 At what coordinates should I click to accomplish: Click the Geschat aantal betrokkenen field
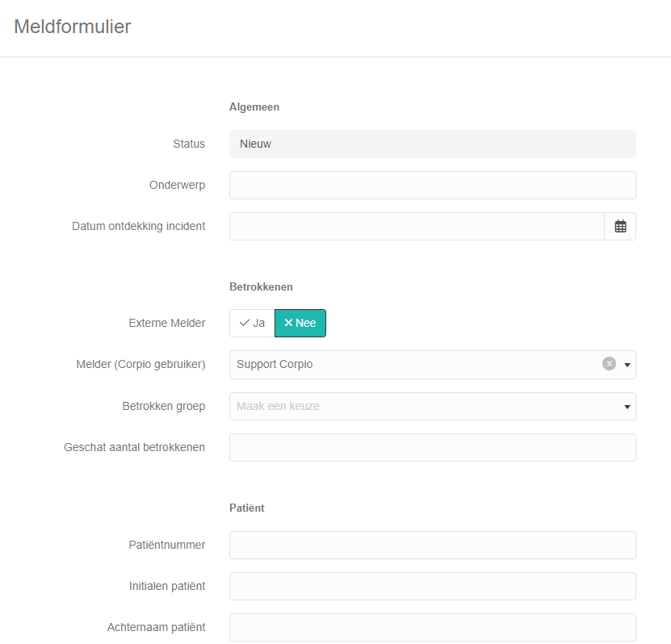coord(433,447)
